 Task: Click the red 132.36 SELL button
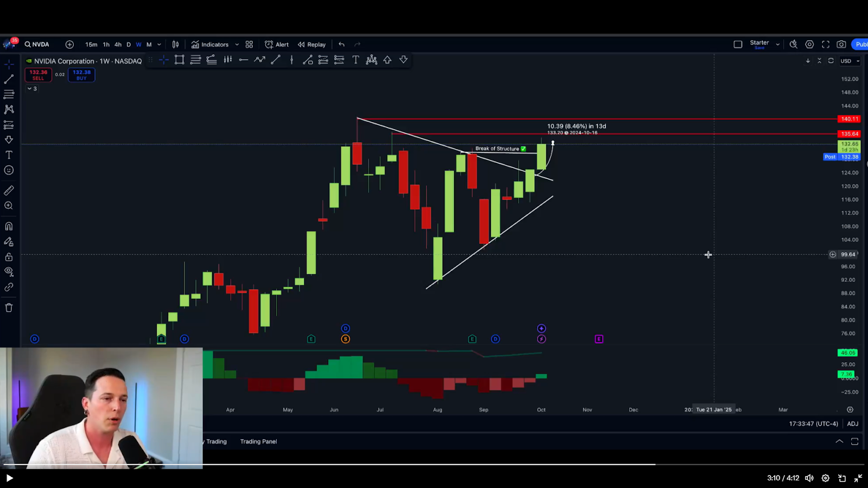pos(38,75)
